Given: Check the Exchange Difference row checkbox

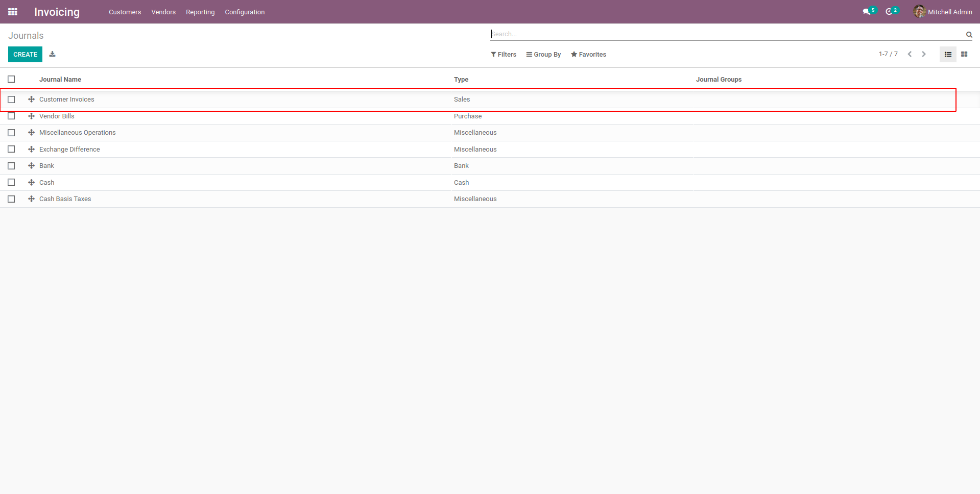Looking at the screenshot, I should [x=11, y=150].
